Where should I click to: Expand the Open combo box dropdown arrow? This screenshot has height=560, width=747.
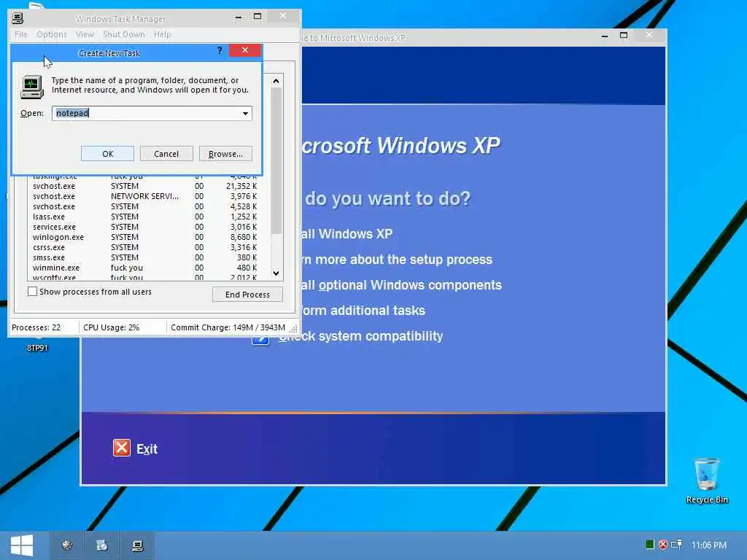[245, 113]
